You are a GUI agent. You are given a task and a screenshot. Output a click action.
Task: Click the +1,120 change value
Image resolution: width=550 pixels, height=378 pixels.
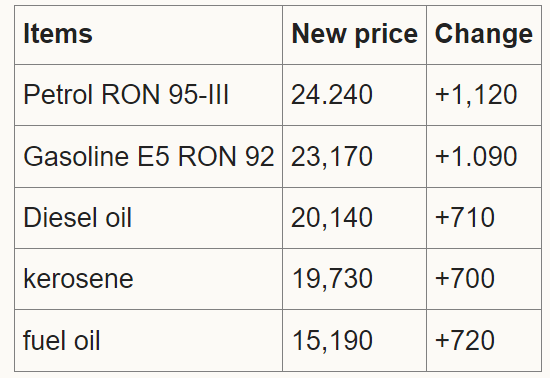click(476, 95)
